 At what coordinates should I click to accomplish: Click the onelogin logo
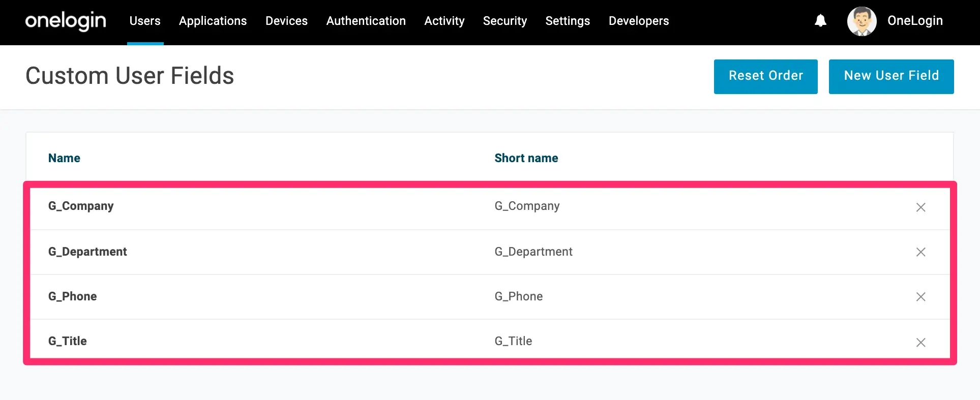(66, 21)
